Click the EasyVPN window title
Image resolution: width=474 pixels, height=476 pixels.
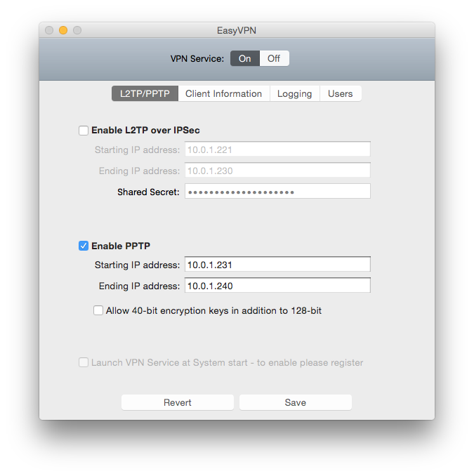(x=237, y=31)
